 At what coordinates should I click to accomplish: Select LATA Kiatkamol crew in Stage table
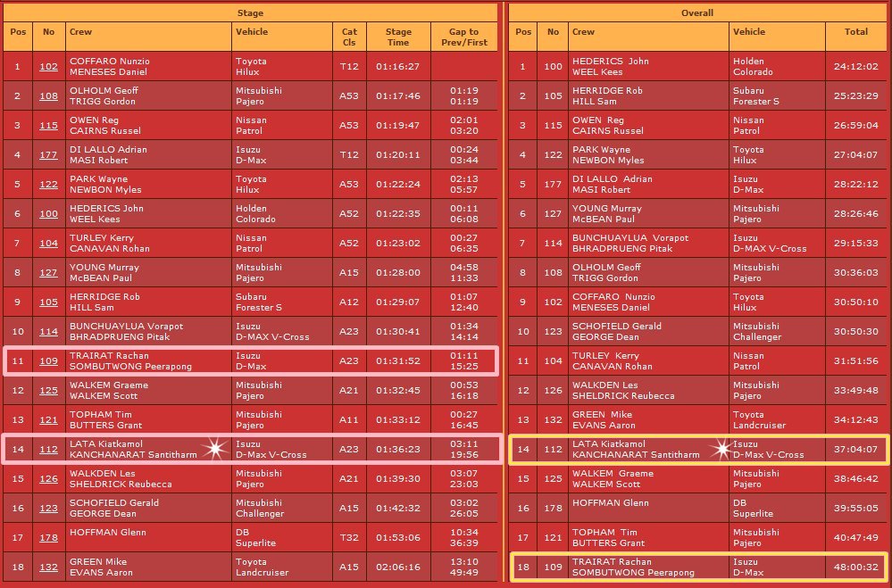click(x=133, y=449)
